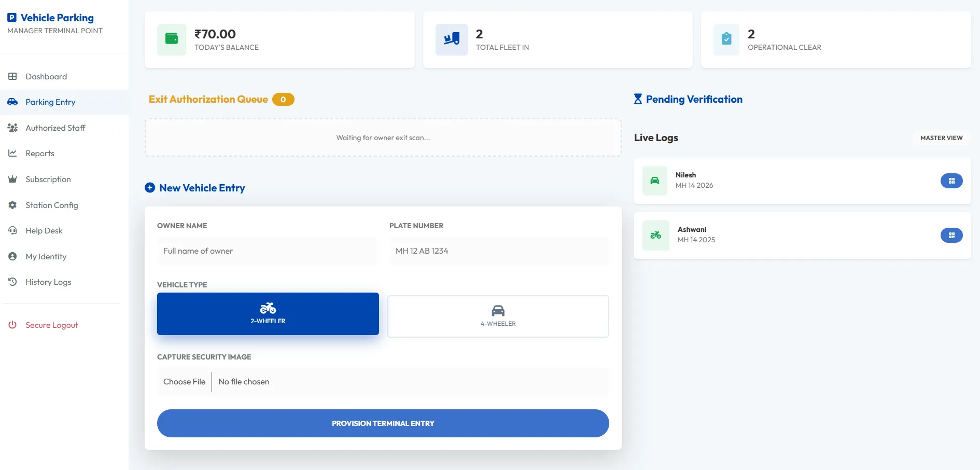Go to Authorized Staff page
The width and height of the screenshot is (980, 470).
point(55,128)
